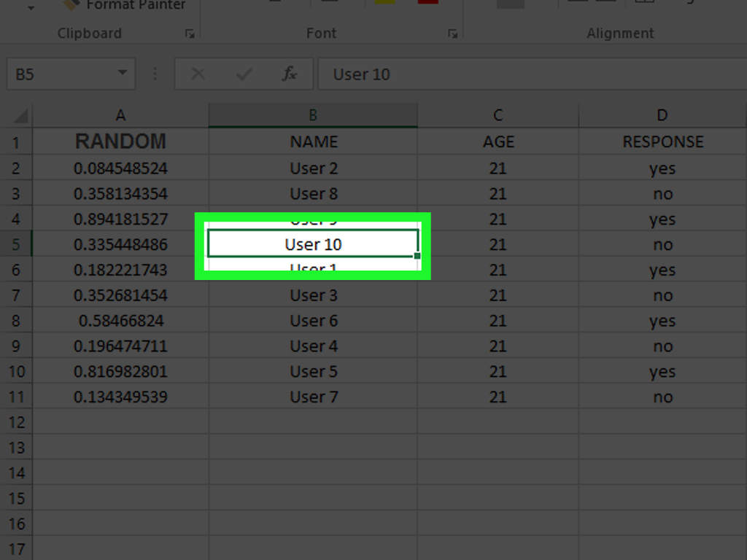Open the Clipboard dialog launcher
This screenshot has width=747, height=560.
(191, 33)
